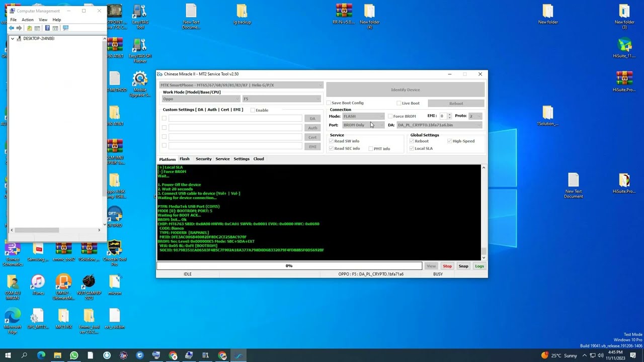644x362 pixels.
Task: Open Action menu in Computer Management
Action: (x=28, y=20)
